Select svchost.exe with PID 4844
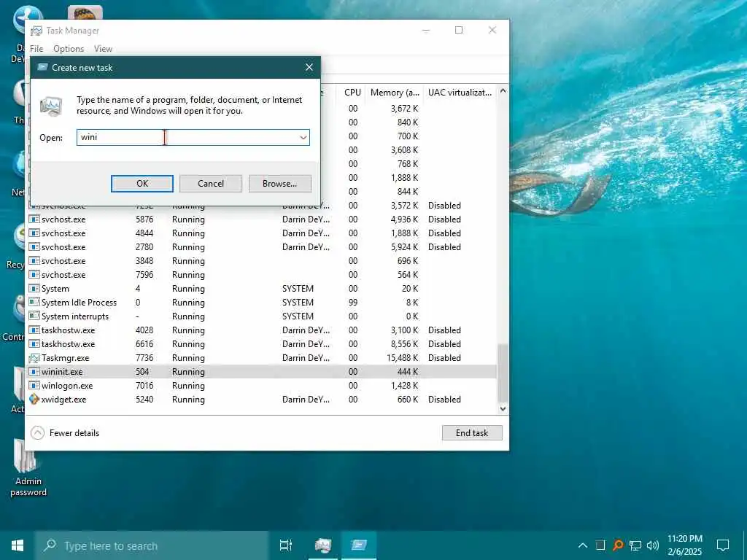The width and height of the screenshot is (747, 560). coord(262,233)
